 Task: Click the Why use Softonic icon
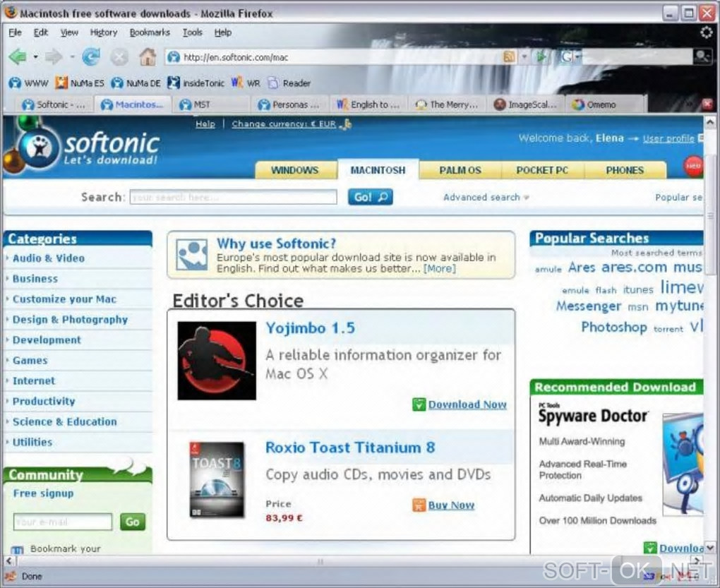(191, 254)
